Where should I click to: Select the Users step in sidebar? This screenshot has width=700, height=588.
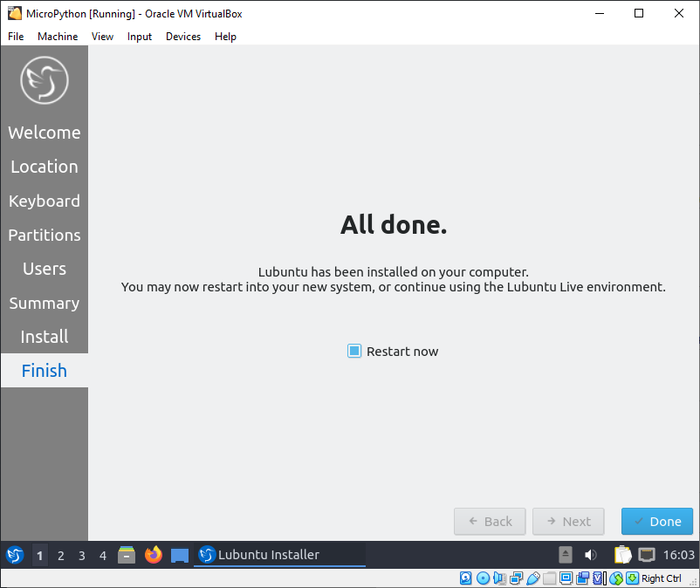45,269
